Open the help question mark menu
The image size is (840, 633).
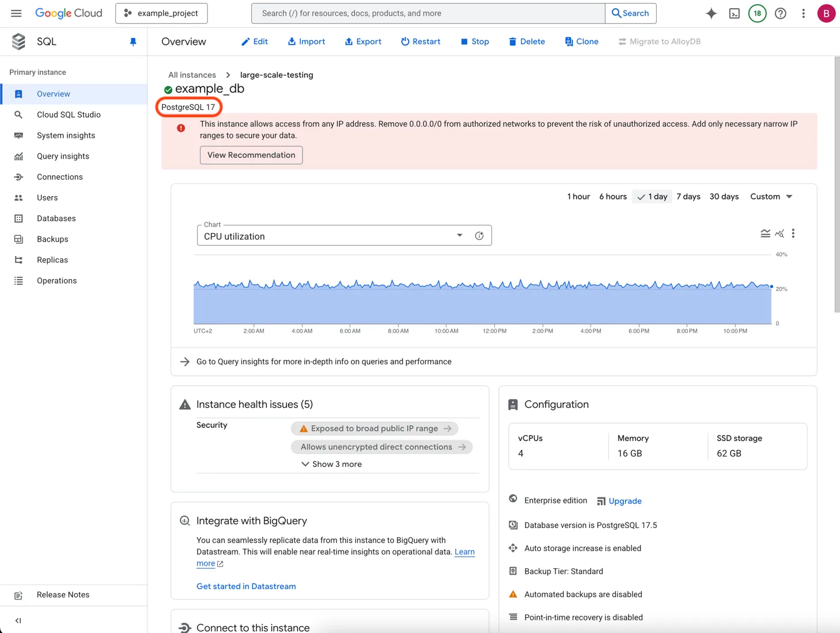(x=781, y=13)
